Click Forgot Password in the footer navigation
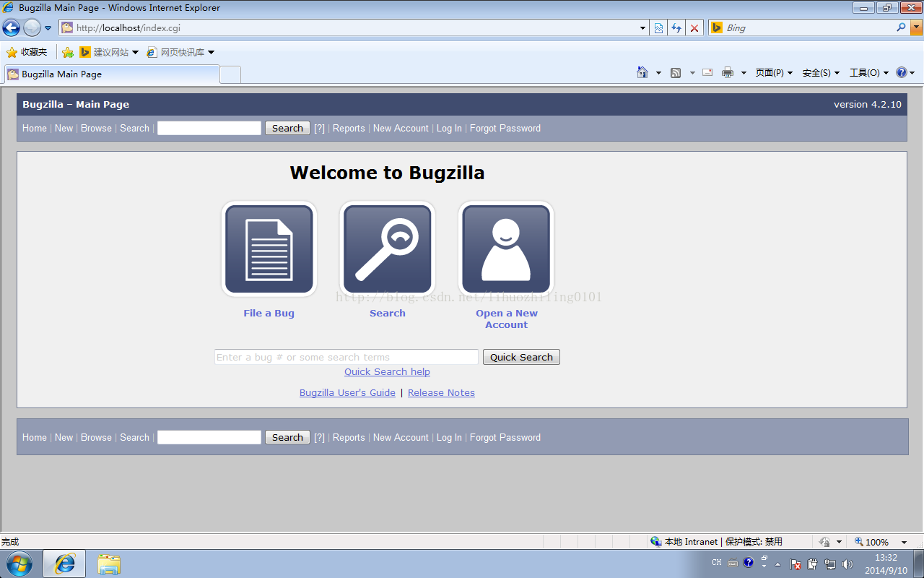This screenshot has height=578, width=924. [505, 437]
